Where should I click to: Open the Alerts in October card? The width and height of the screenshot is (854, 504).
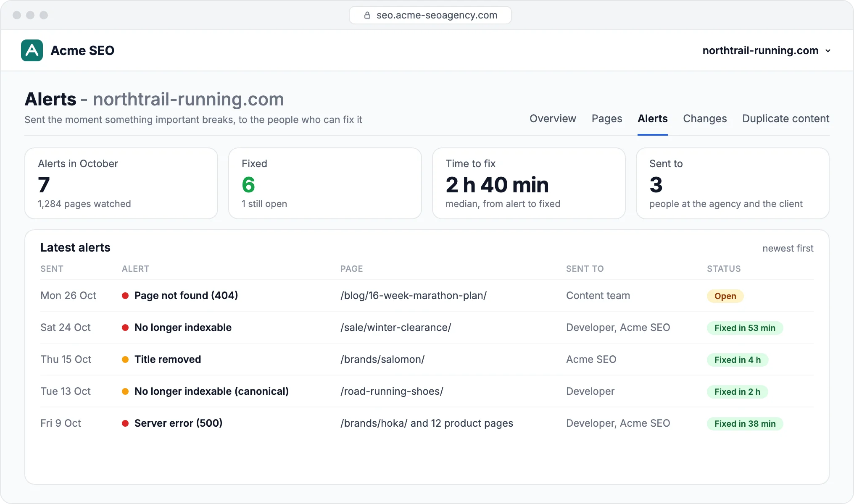(121, 183)
